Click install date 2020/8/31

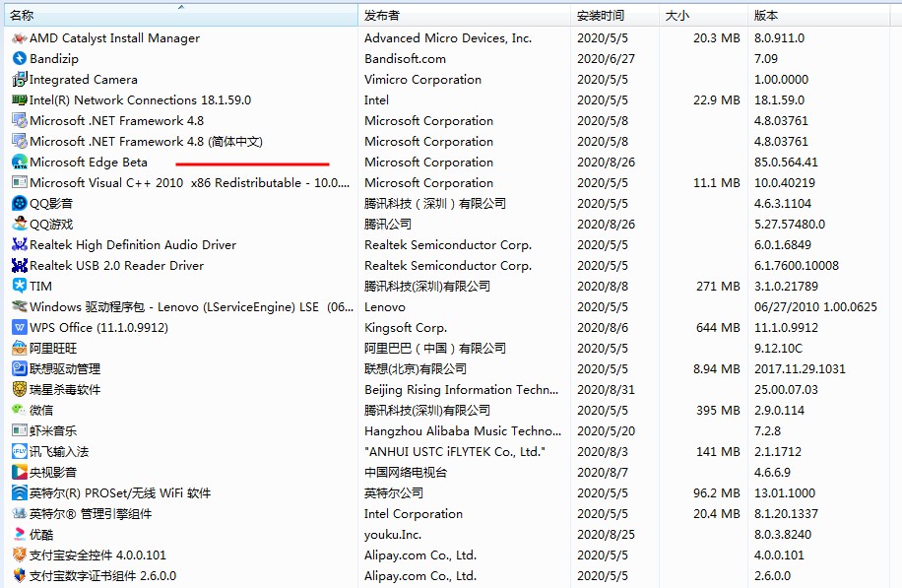coord(606,389)
